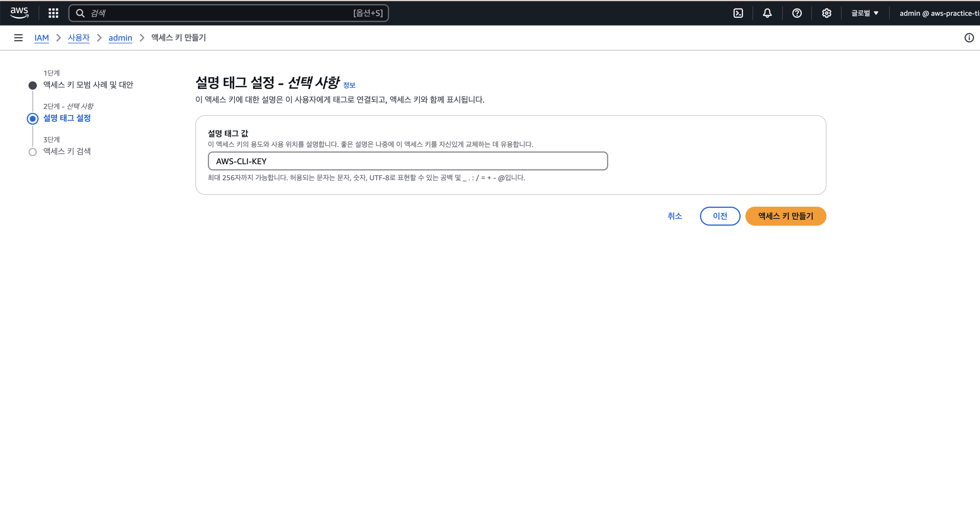Open the help question mark icon
The image size is (980, 525).
(x=797, y=13)
